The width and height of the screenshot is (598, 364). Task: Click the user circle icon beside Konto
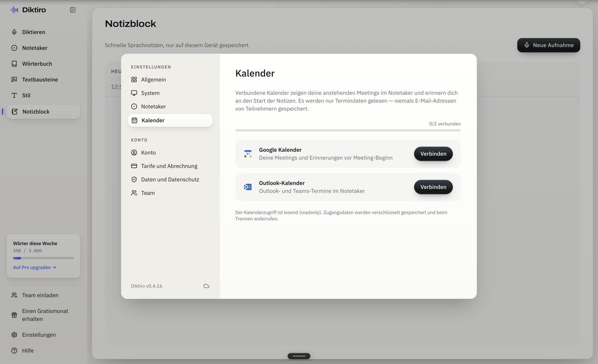tap(134, 152)
